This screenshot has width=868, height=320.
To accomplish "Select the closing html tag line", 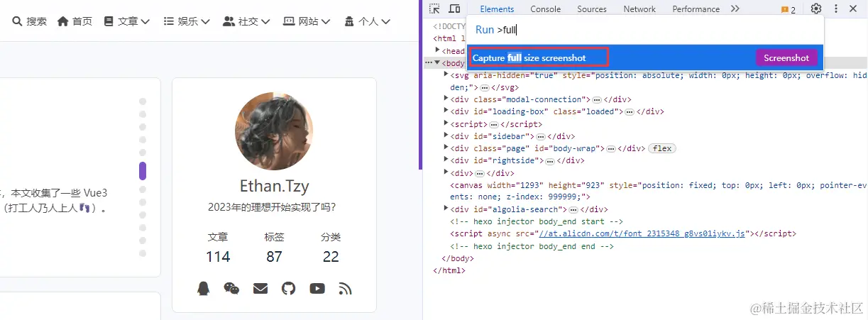I will tap(449, 270).
